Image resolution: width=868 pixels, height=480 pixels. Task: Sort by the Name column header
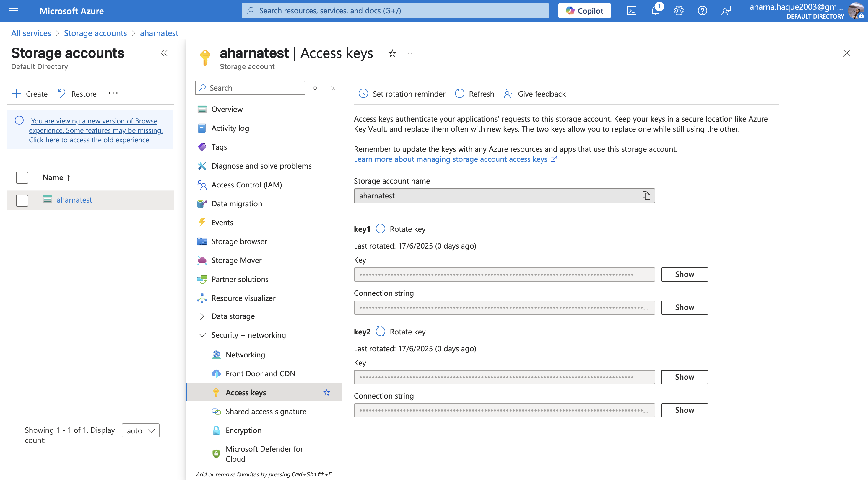pos(56,177)
